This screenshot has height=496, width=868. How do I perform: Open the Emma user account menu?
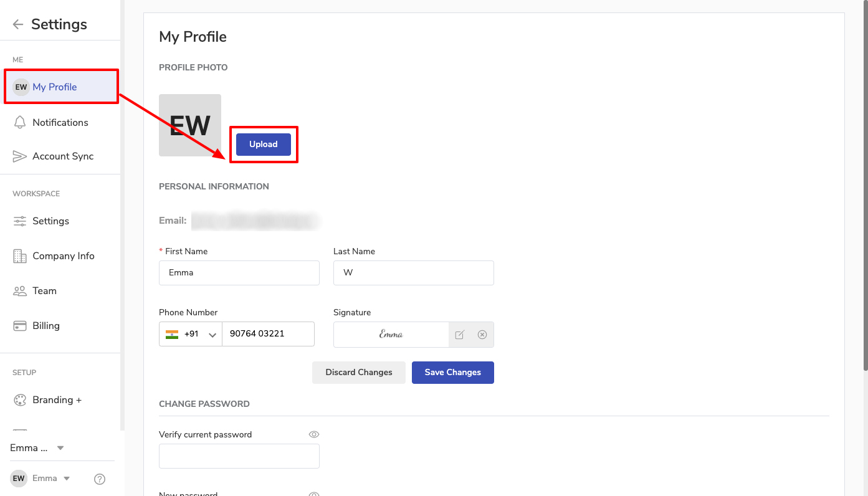(66, 479)
